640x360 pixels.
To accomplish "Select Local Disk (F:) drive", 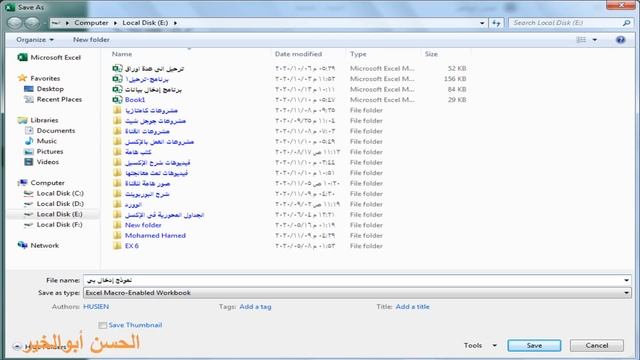I will pyautogui.click(x=59, y=224).
